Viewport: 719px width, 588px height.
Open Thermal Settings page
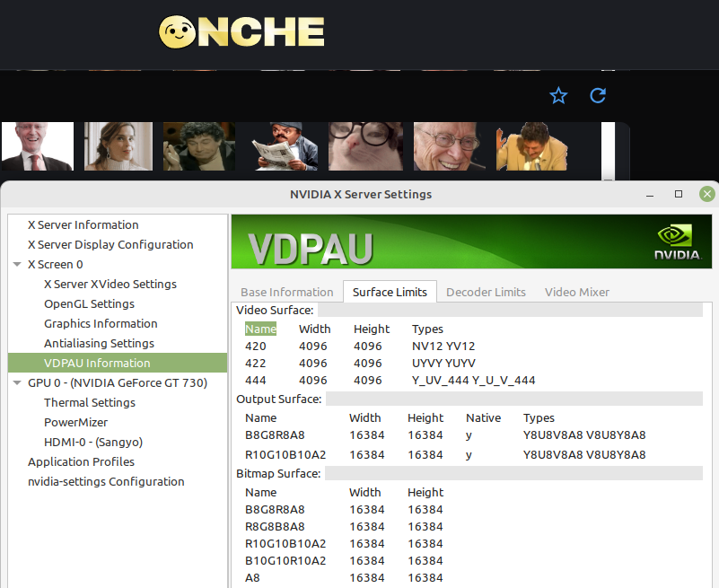(x=90, y=402)
